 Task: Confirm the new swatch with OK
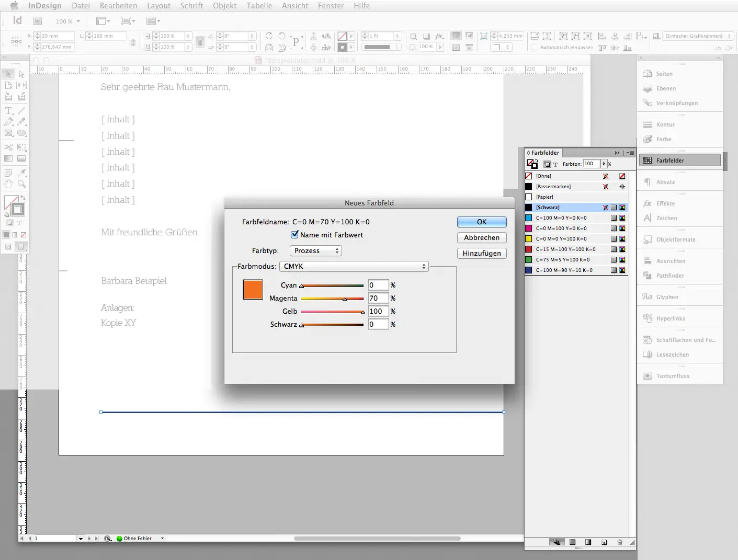click(x=481, y=221)
